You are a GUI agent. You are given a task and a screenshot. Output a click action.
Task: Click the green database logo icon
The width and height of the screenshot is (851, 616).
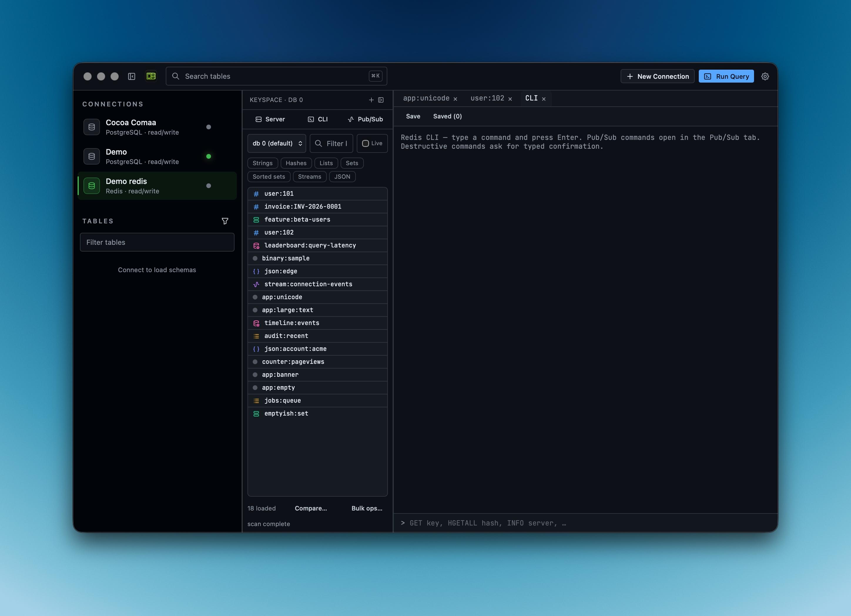(x=151, y=76)
